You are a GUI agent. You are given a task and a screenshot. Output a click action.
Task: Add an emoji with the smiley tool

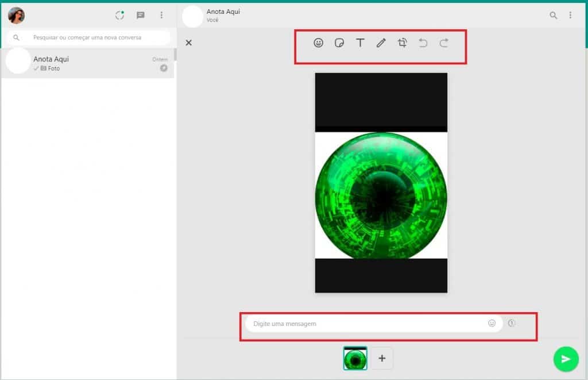(x=318, y=43)
